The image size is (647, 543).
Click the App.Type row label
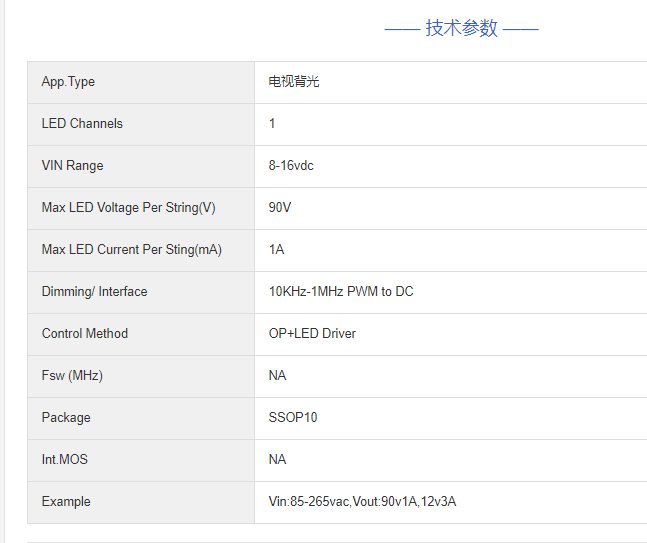[x=68, y=82]
